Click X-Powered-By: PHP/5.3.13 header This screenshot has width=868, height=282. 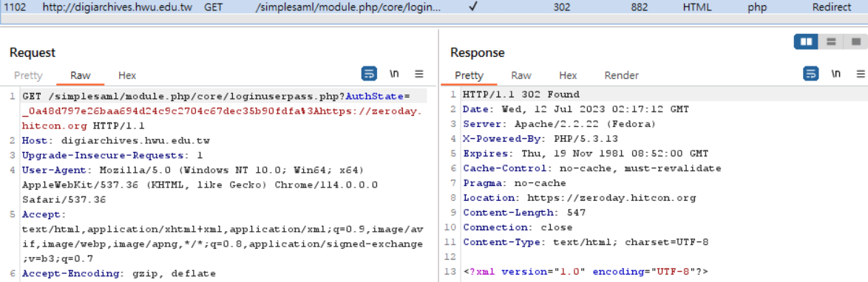coord(540,139)
